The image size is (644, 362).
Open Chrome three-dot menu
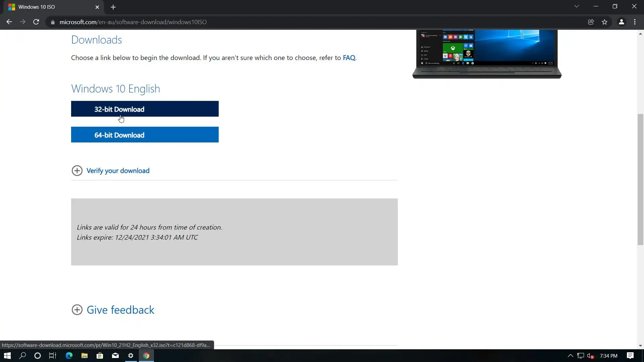pyautogui.click(x=635, y=22)
